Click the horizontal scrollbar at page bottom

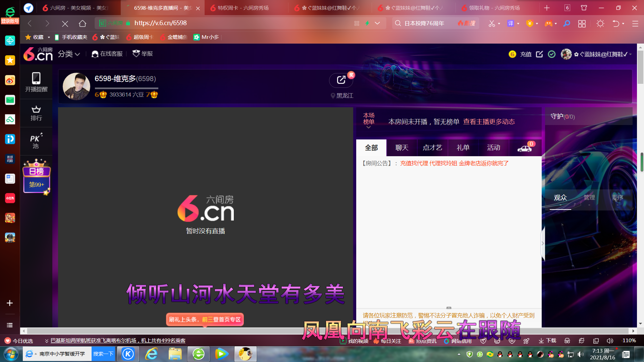tap(328, 331)
